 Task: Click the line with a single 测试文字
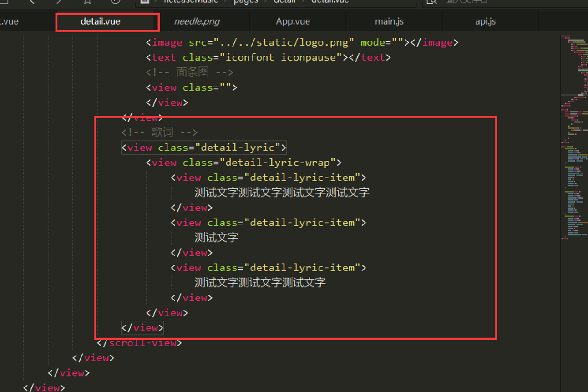(x=217, y=237)
